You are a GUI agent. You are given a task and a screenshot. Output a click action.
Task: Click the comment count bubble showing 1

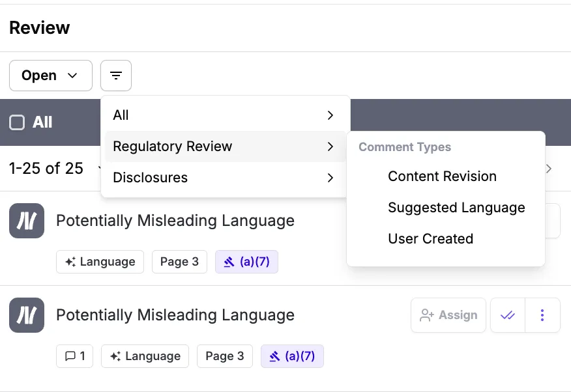(x=75, y=356)
